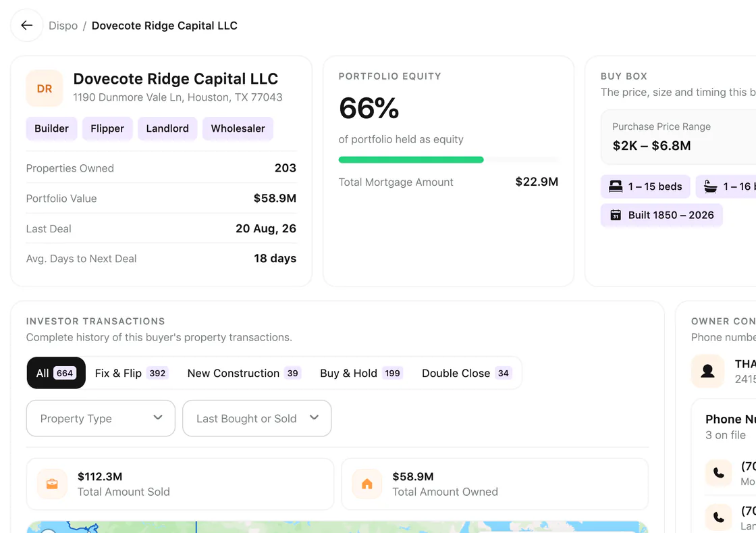Click the Last Deal date 20 Aug, 26
756x533 pixels.
pyautogui.click(x=266, y=228)
